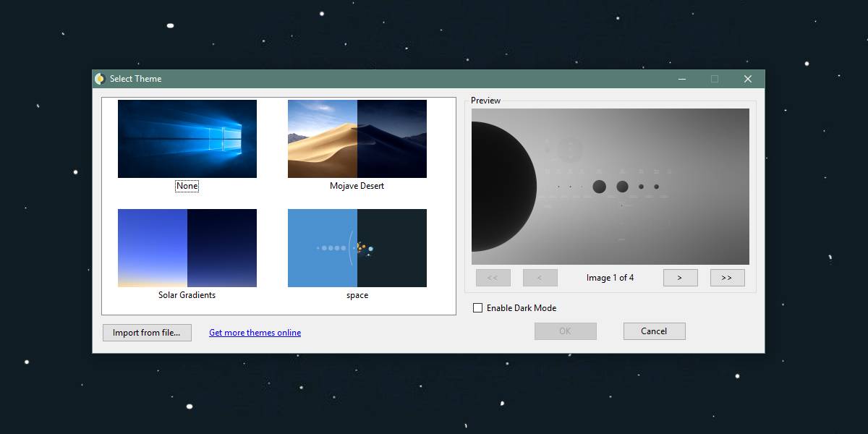Jump to the first preview image
868x434 pixels.
point(493,278)
